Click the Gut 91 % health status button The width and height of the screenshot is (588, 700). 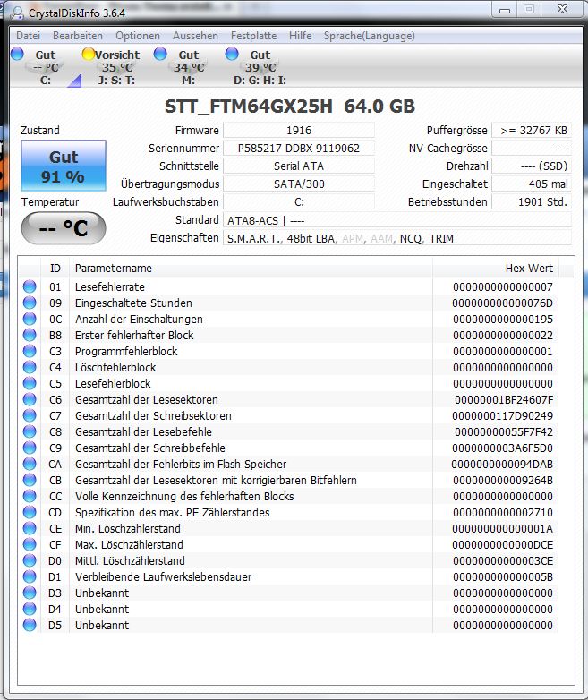pyautogui.click(x=64, y=166)
